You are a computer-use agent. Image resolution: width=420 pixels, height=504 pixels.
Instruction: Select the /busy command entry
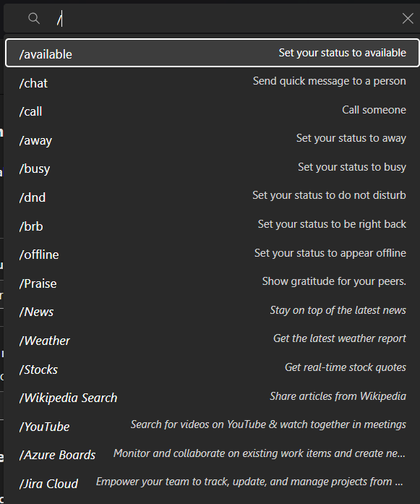[x=213, y=168]
